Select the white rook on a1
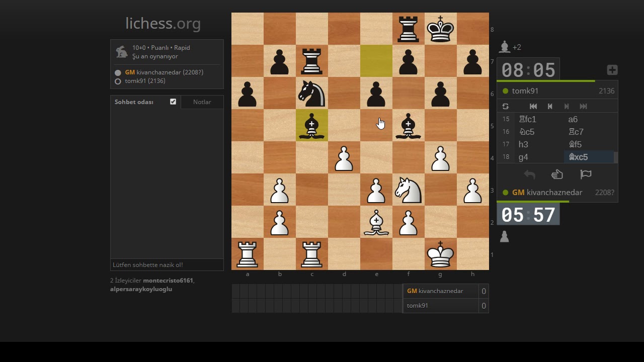Viewport: 644px width, 362px height. point(248,254)
